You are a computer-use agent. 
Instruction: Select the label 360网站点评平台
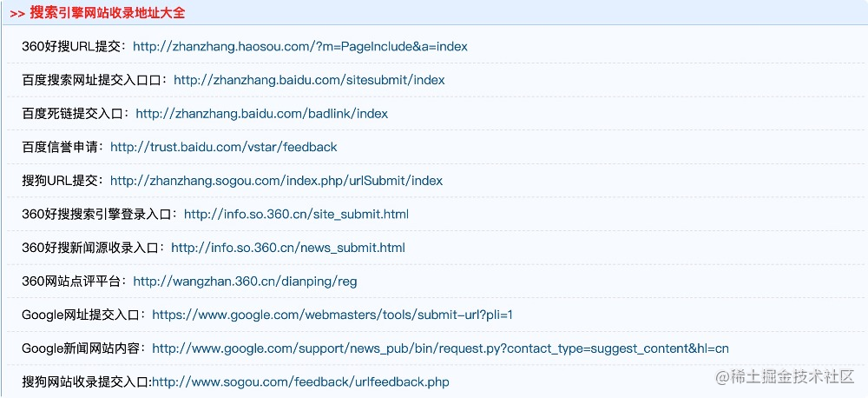pyautogui.click(x=71, y=282)
